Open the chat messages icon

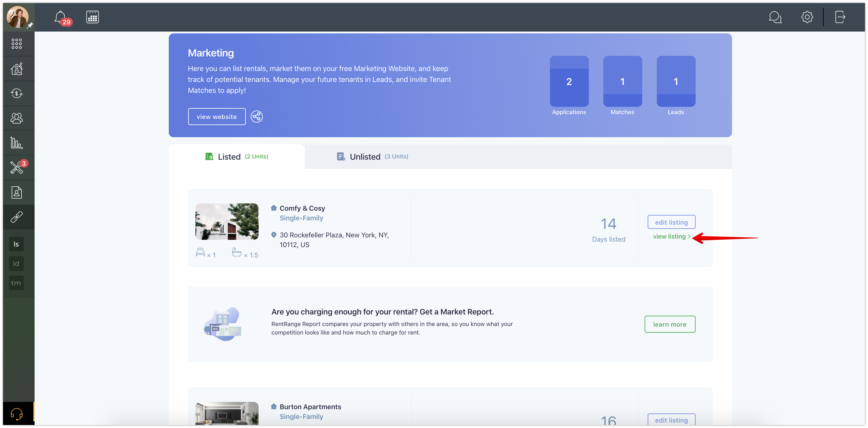(775, 17)
